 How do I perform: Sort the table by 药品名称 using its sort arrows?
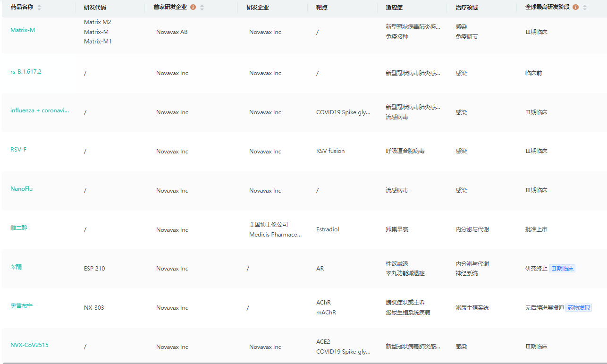tap(39, 8)
